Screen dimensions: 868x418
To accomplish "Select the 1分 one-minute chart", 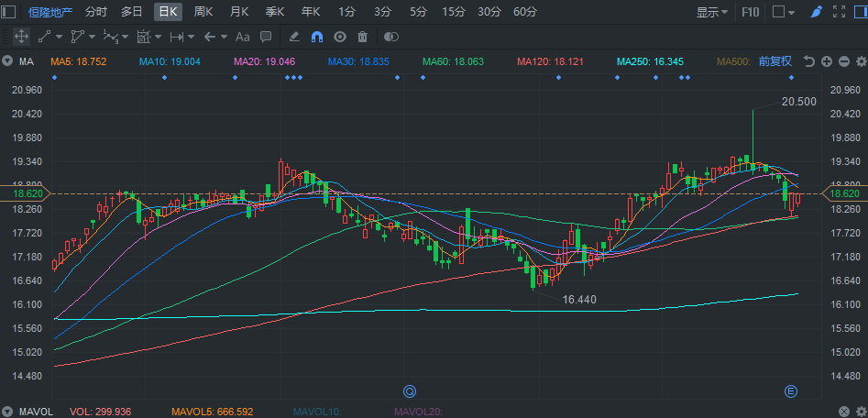I will tap(347, 12).
